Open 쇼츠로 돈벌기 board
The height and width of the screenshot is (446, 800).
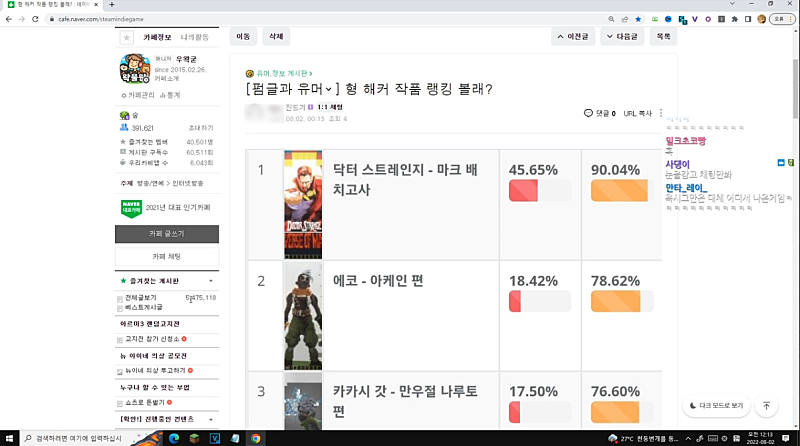[x=145, y=403]
